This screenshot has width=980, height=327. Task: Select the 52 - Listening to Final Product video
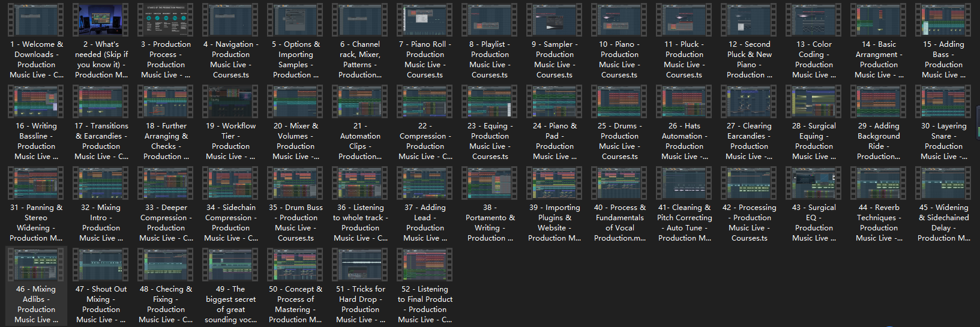coord(425,265)
